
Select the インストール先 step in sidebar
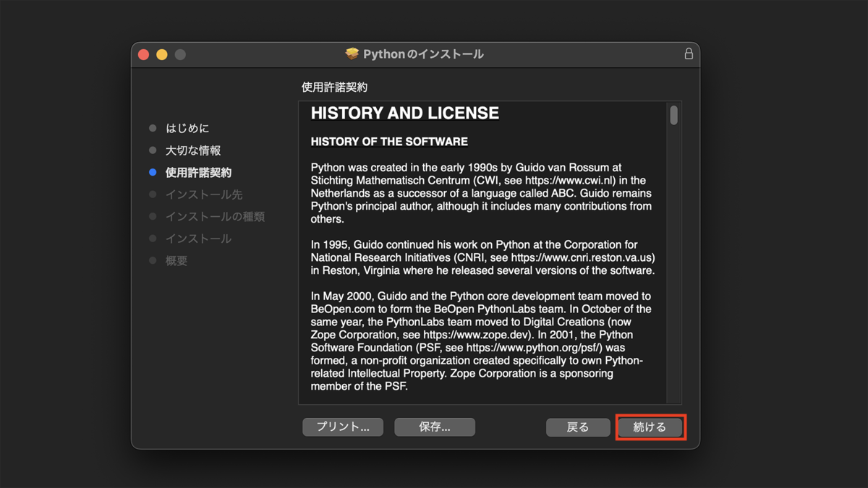pyautogui.click(x=204, y=194)
